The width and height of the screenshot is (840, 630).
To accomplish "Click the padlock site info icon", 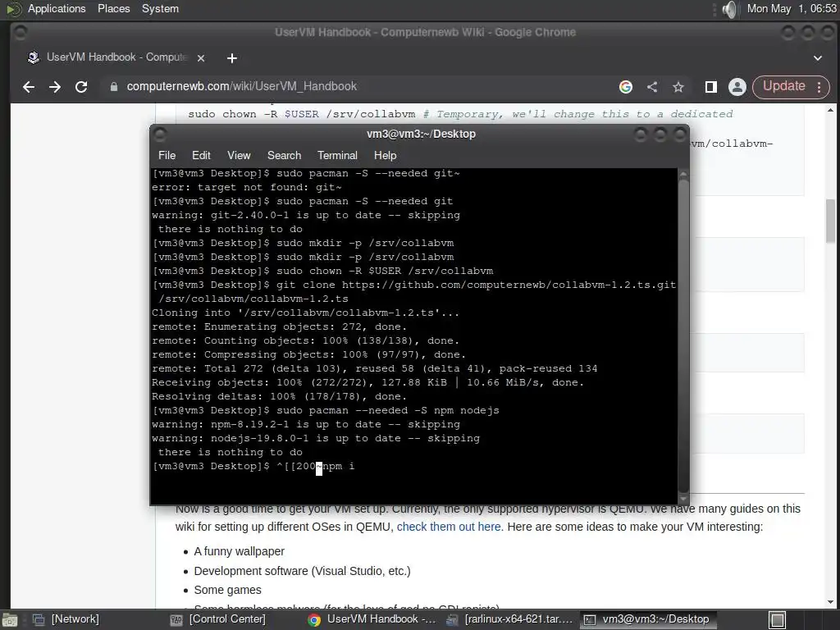I will pos(113,87).
